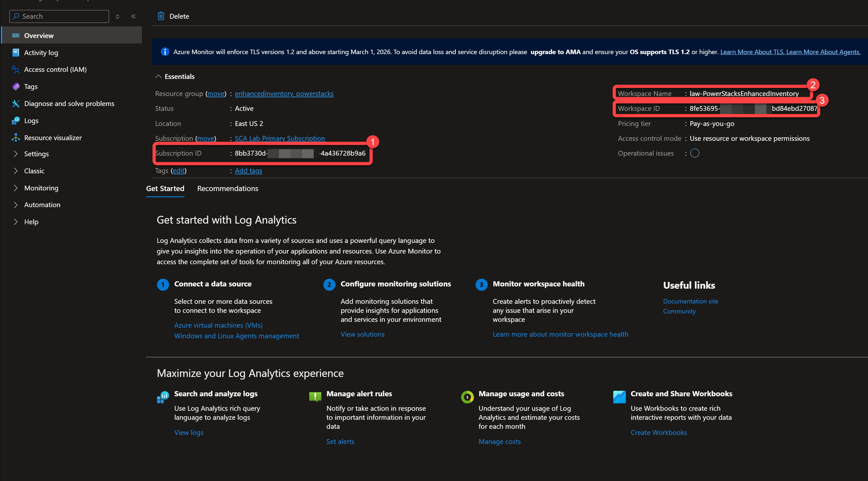Click the Diagnose and solve problems wrench icon

[15, 104]
